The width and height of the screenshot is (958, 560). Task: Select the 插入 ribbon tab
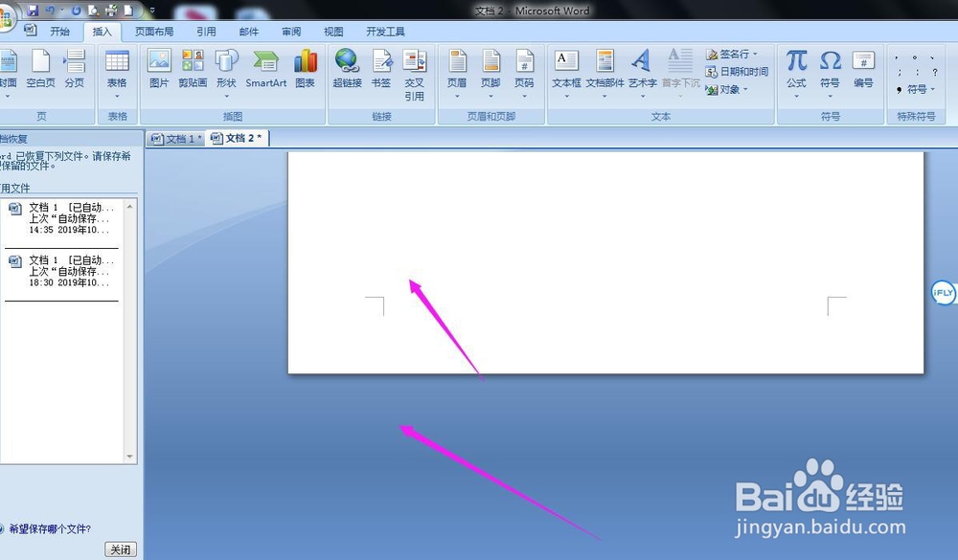click(103, 32)
